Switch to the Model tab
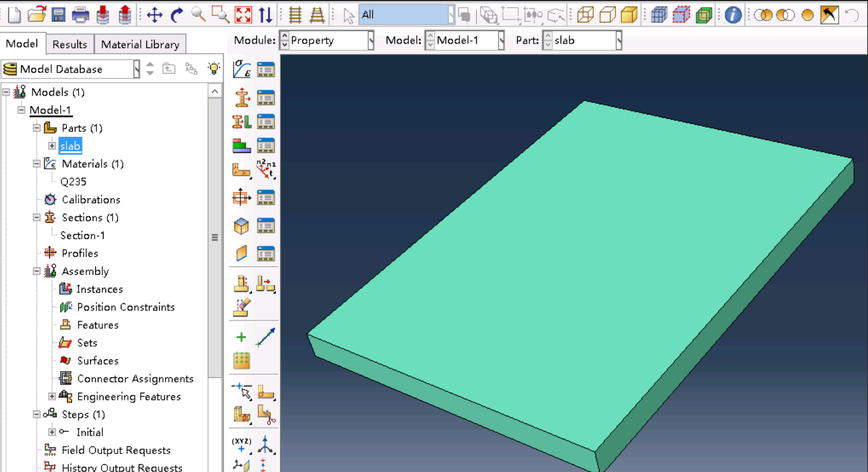 (22, 43)
